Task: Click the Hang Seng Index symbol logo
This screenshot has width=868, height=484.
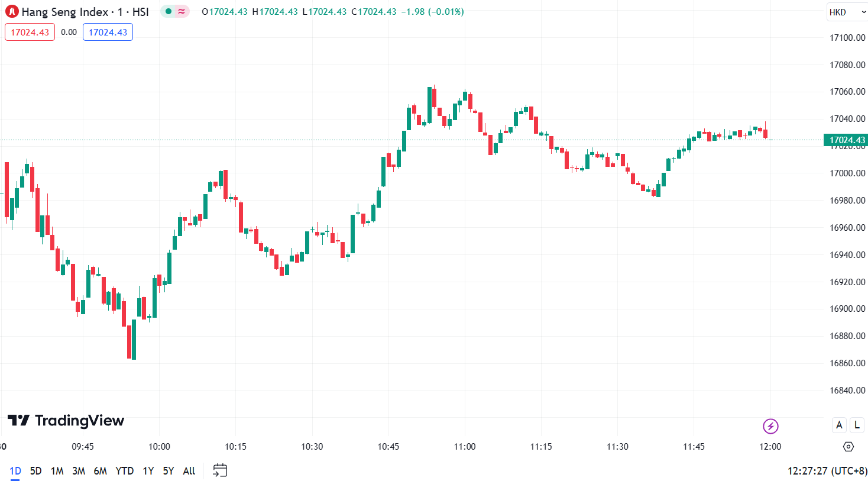Action: tap(12, 12)
